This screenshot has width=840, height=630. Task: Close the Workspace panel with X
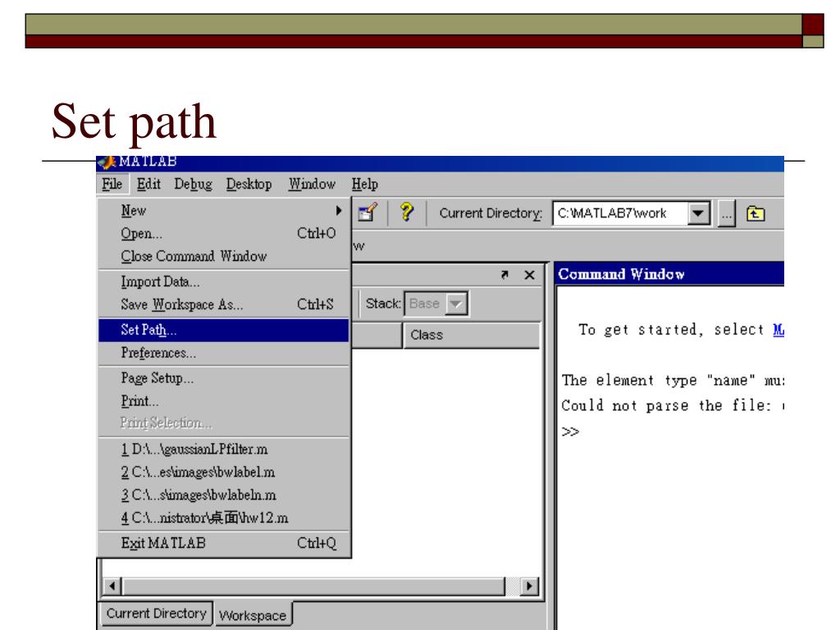[x=529, y=275]
